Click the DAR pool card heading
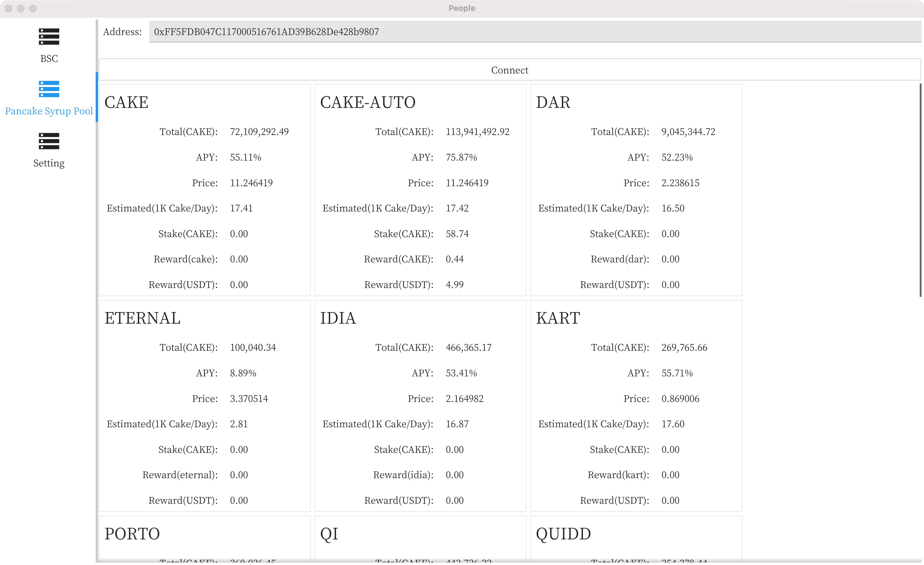Image resolution: width=924 pixels, height=565 pixels. pyautogui.click(x=553, y=102)
